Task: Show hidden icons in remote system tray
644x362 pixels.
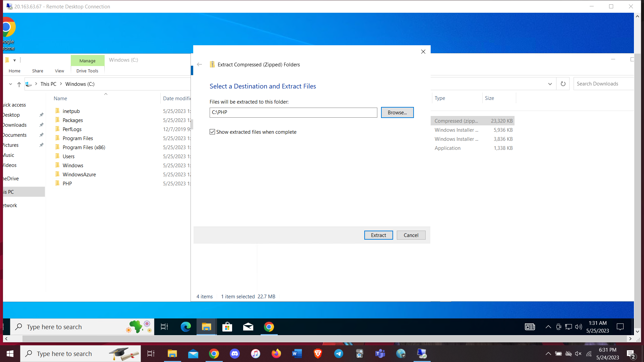Action: tap(548, 327)
